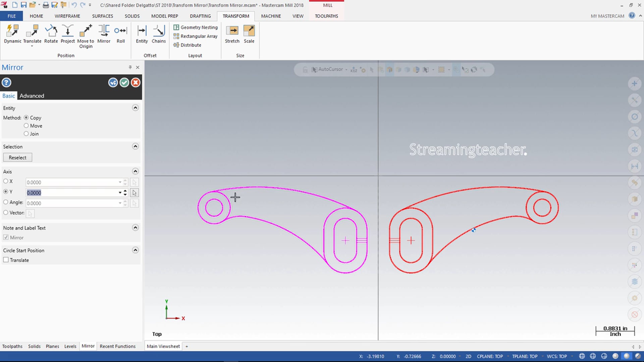Click the Y axis value input field
Screen dimensions: 644x362
(71, 193)
